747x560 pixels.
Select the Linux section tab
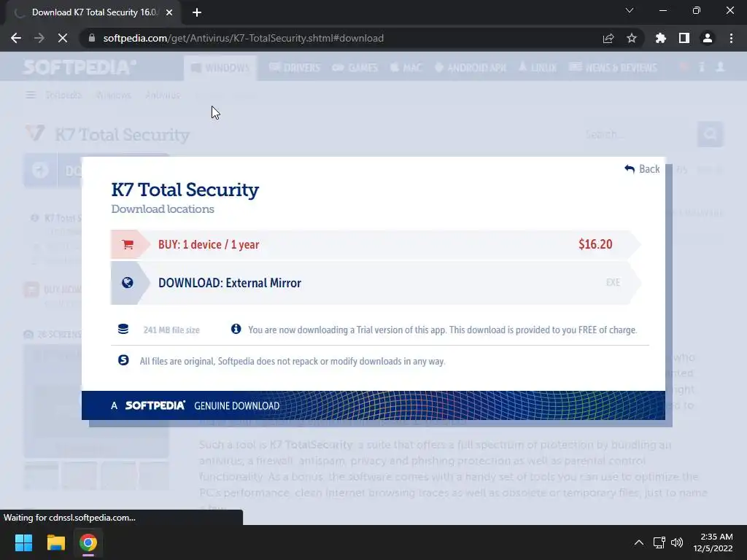click(x=538, y=68)
